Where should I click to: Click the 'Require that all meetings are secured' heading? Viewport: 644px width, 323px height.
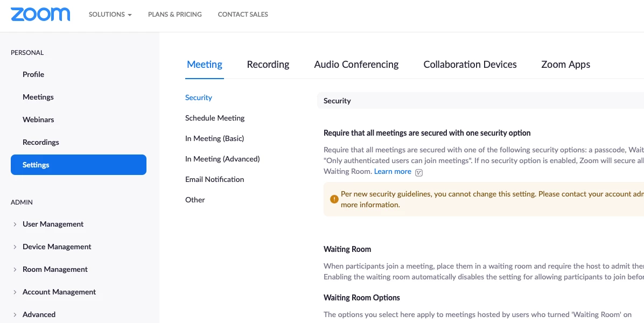[x=427, y=133]
